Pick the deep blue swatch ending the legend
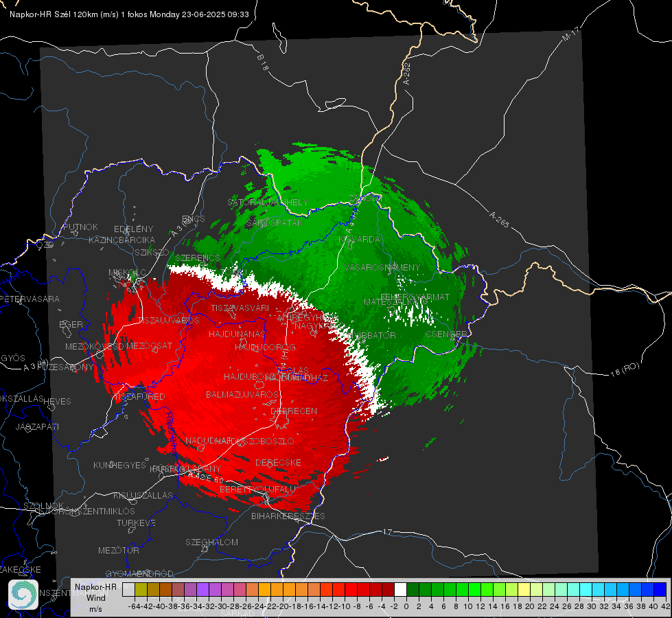Image resolution: width=672 pixels, height=618 pixels. point(660,589)
